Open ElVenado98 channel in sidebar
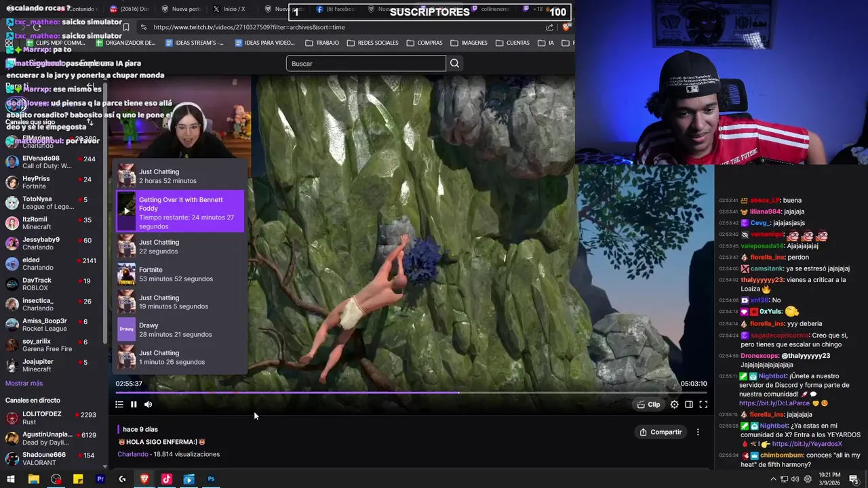The image size is (868, 488). [53, 162]
